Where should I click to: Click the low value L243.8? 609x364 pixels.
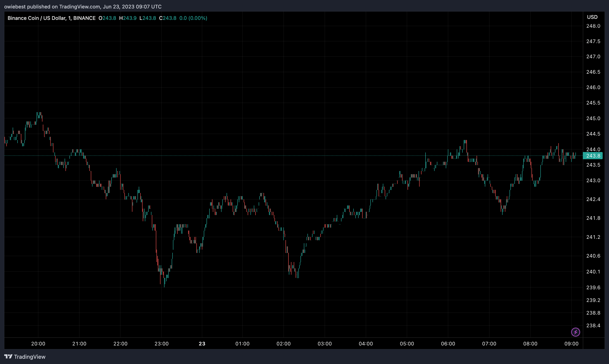148,18
